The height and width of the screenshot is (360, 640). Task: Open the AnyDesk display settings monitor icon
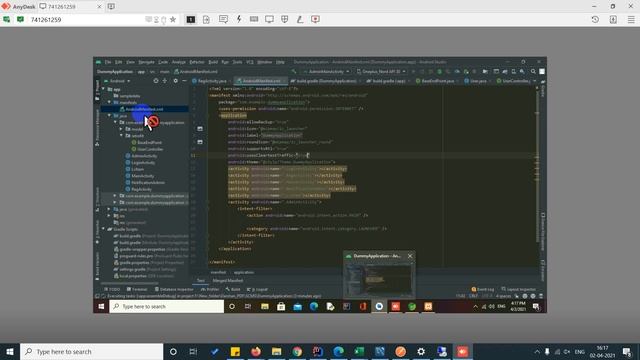coord(269,19)
